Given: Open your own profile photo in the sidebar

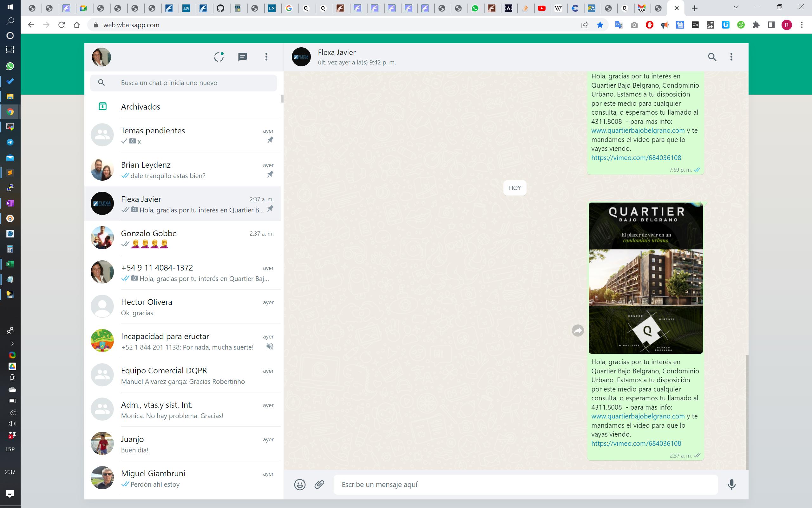Looking at the screenshot, I should coord(101,57).
